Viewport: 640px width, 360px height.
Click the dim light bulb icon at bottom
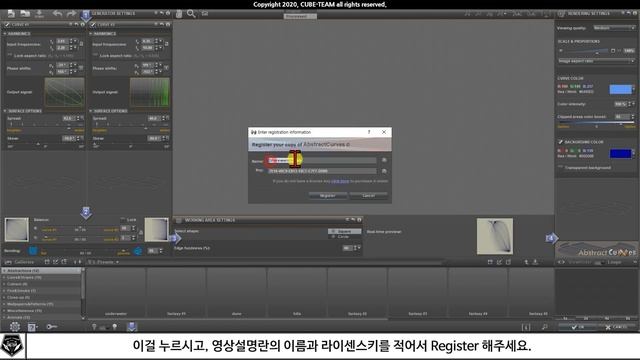click(94, 327)
